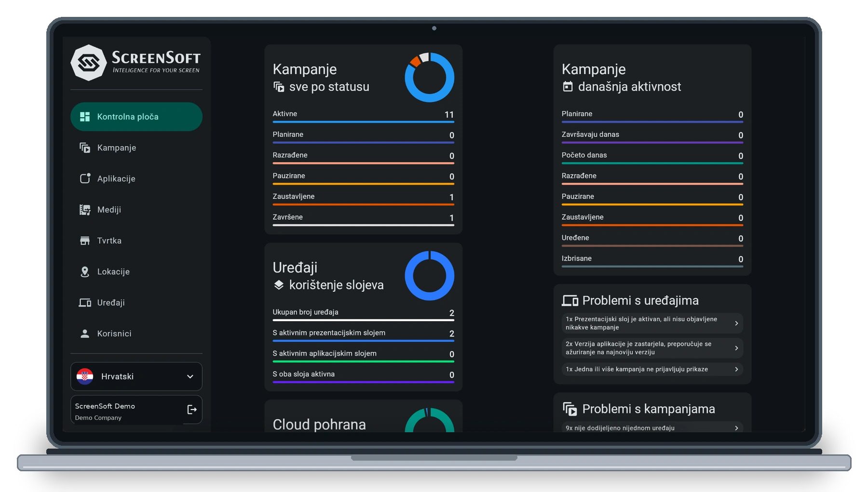Click the logout icon beside ScreenSoft Demo
Screen dimensions: 868x492
coord(192,410)
